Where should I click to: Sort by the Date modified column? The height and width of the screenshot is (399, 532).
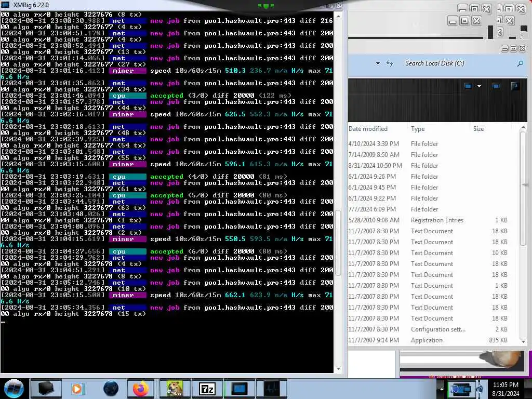click(x=368, y=129)
